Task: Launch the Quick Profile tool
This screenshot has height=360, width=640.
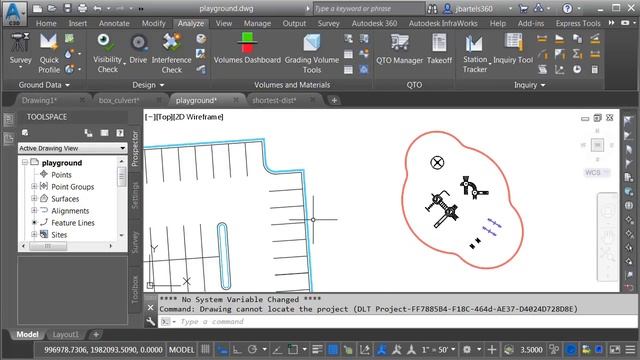Action: tap(49, 53)
